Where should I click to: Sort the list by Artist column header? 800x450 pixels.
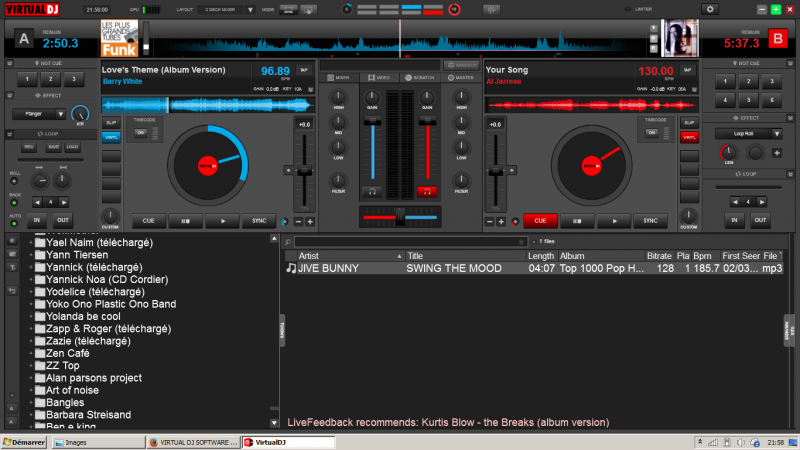coord(351,256)
